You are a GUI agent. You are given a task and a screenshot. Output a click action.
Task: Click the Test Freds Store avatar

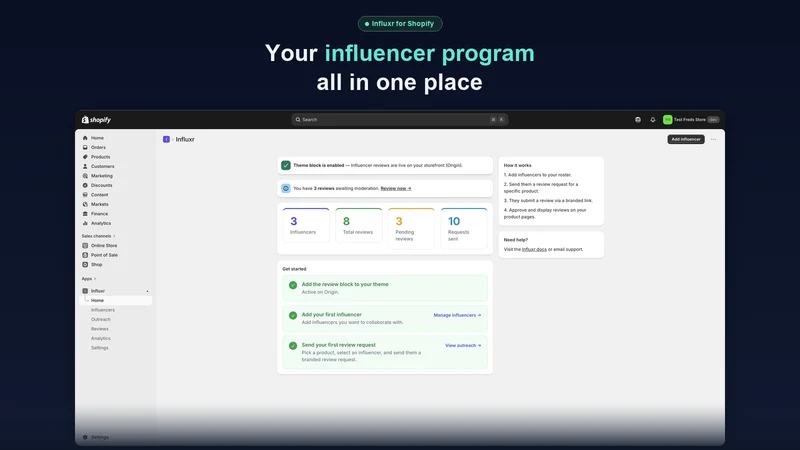coord(667,119)
